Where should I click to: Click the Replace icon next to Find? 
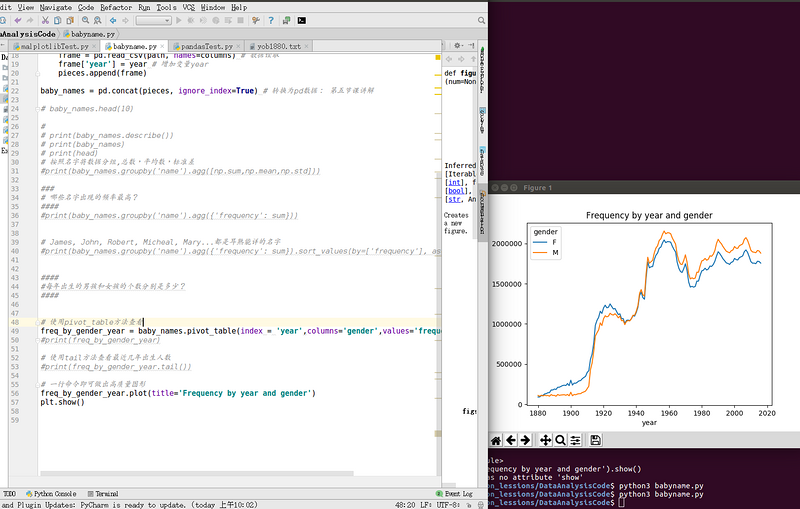point(97,20)
